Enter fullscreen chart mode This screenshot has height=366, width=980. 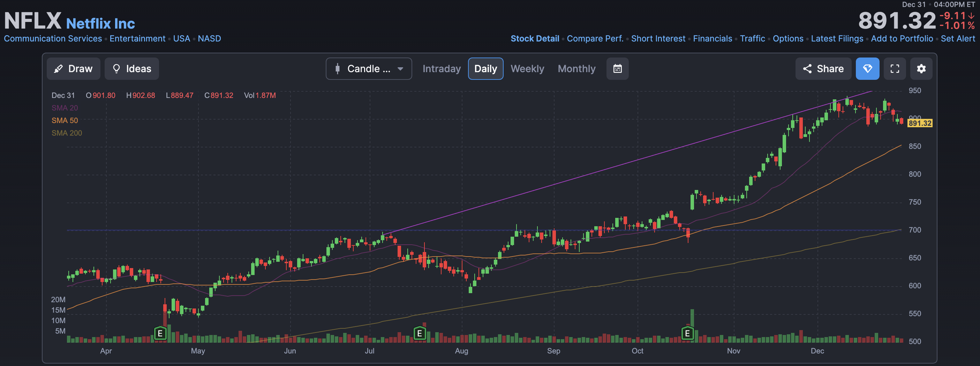click(x=895, y=69)
